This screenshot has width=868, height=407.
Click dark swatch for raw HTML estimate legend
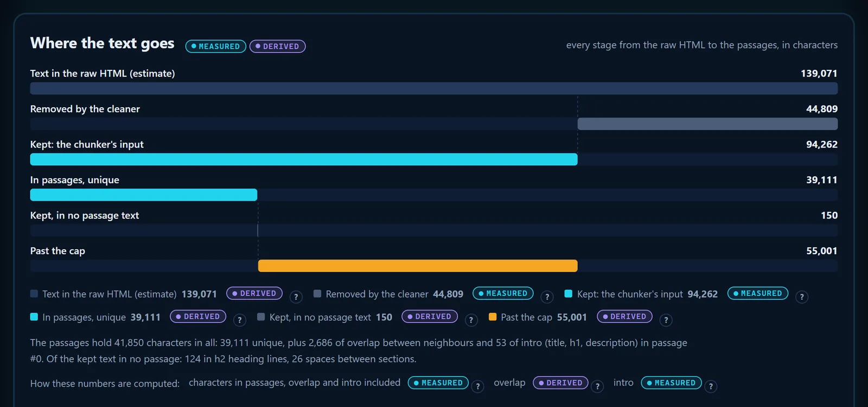[34, 294]
